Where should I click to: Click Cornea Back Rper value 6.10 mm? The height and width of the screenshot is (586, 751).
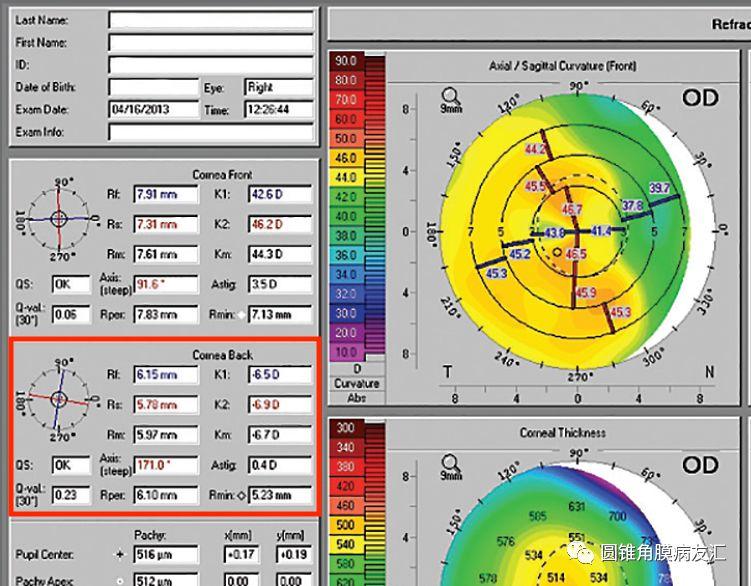coord(166,495)
